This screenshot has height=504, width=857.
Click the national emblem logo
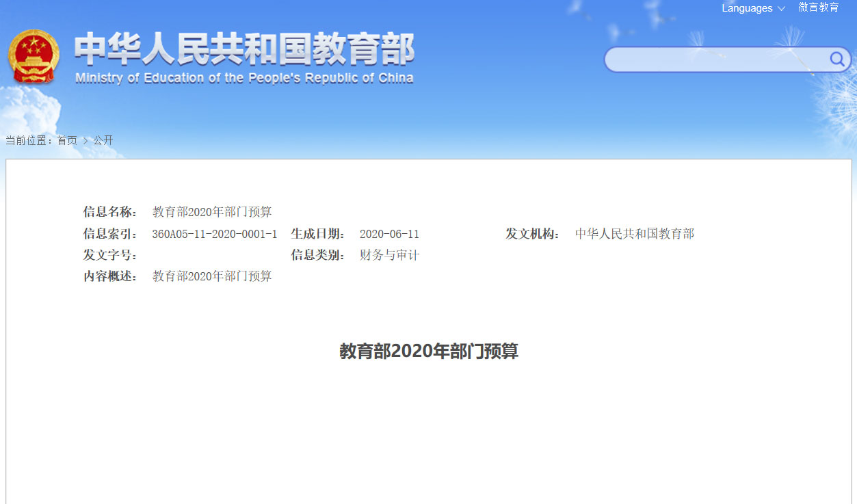[34, 56]
